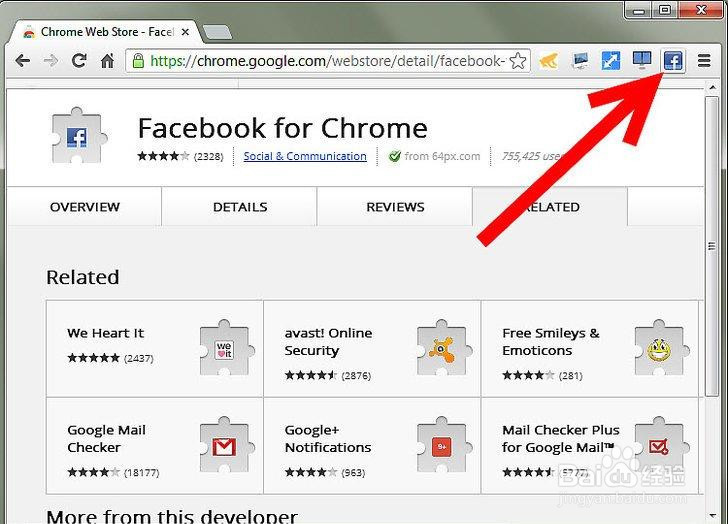Click the page scrollbar up arrow
This screenshot has width=728, height=524.
coord(711,88)
